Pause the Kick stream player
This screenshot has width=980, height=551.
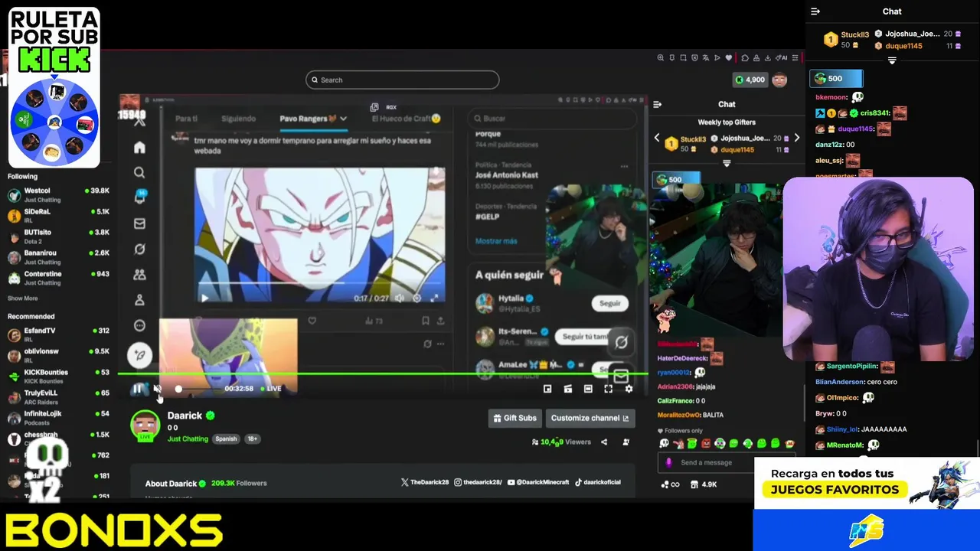coord(138,389)
